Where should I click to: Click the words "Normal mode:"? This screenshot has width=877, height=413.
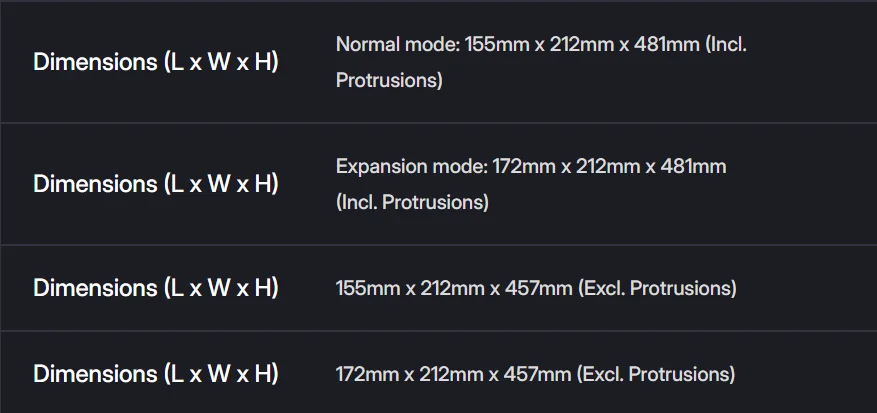click(398, 45)
